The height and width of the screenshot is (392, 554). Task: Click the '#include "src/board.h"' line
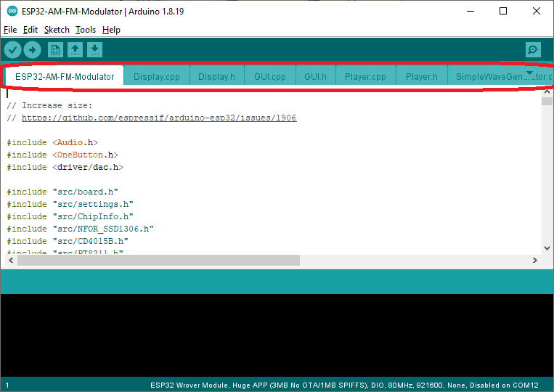tap(62, 192)
